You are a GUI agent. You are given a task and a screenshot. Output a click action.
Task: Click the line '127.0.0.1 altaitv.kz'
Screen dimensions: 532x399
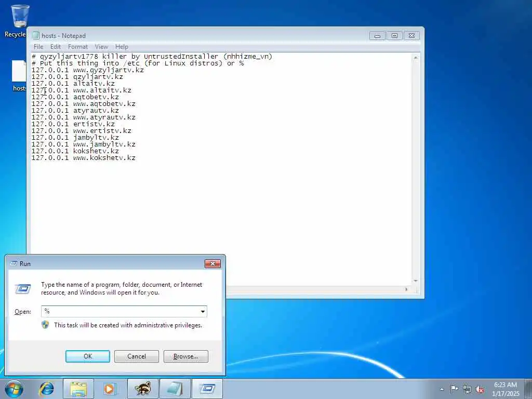coord(73,84)
